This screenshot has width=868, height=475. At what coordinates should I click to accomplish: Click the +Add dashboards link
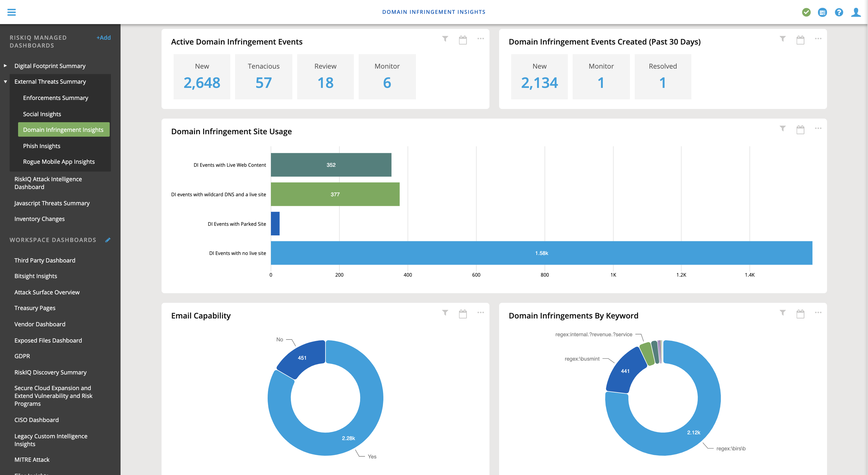click(x=103, y=37)
